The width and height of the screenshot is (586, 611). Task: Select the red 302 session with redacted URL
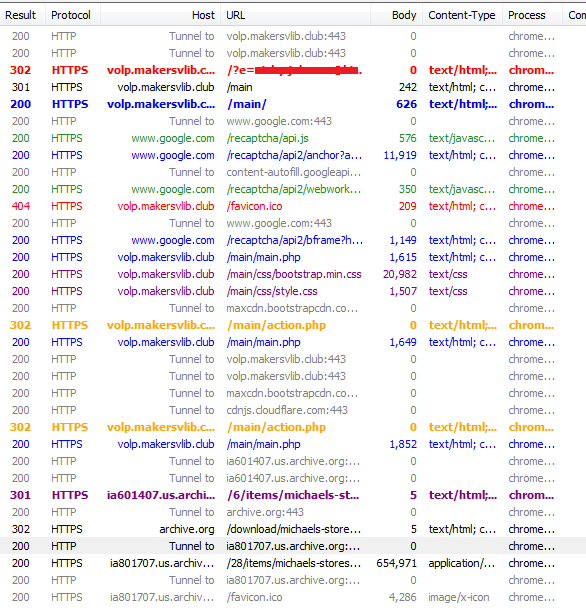pos(293,70)
